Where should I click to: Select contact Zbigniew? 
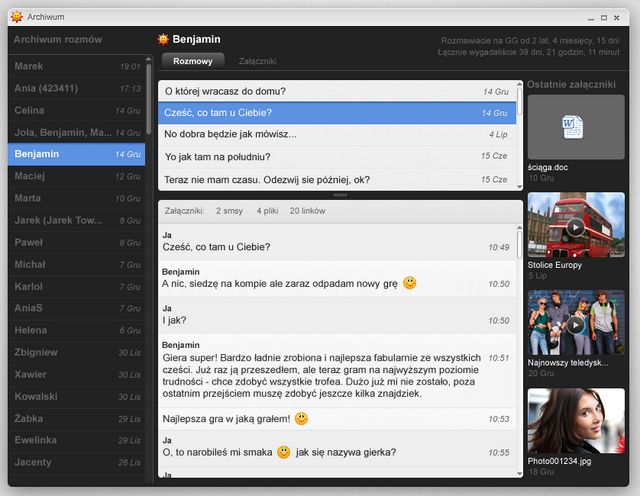pyautogui.click(x=77, y=352)
